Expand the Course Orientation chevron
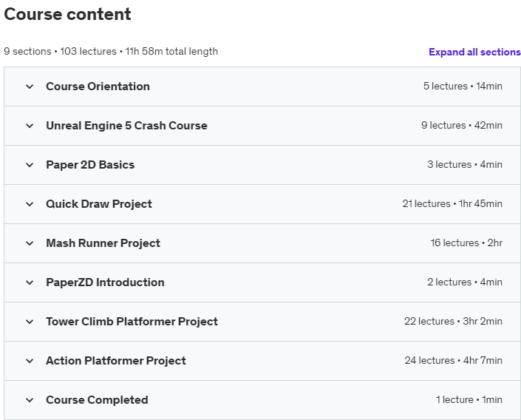521x420 pixels. 30,87
